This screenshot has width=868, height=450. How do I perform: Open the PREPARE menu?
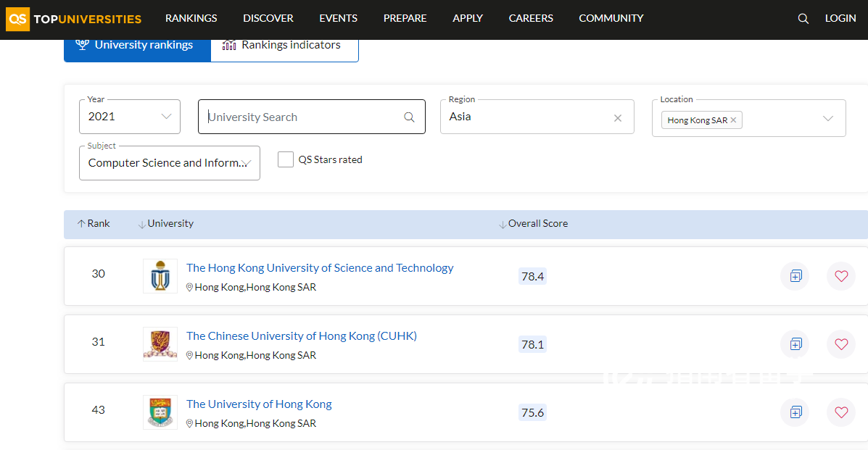pyautogui.click(x=405, y=19)
